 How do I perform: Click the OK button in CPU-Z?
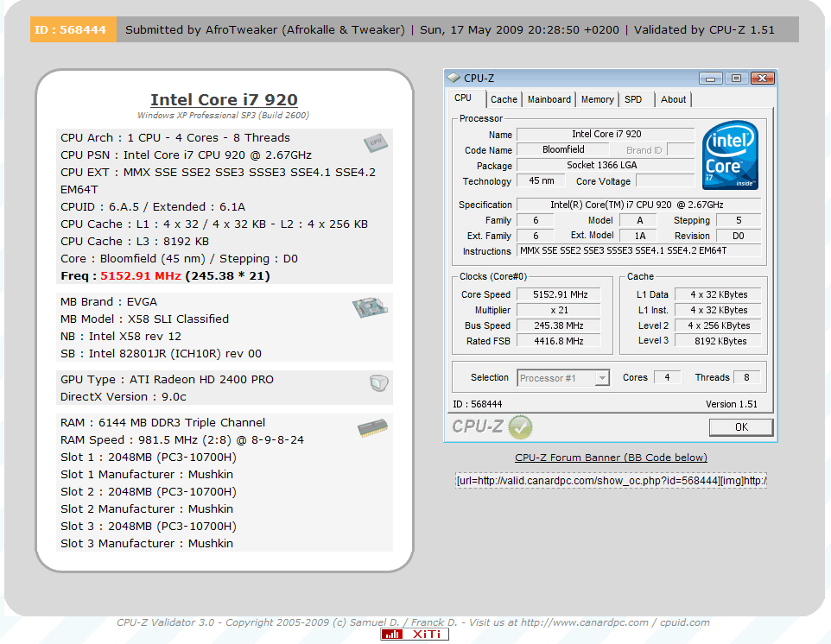[x=741, y=427]
